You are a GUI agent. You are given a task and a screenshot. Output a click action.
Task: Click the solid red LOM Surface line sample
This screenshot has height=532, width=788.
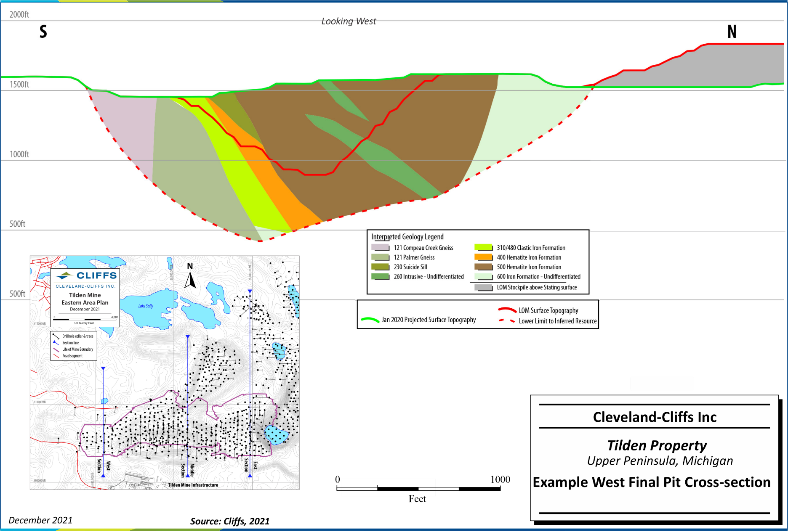507,310
